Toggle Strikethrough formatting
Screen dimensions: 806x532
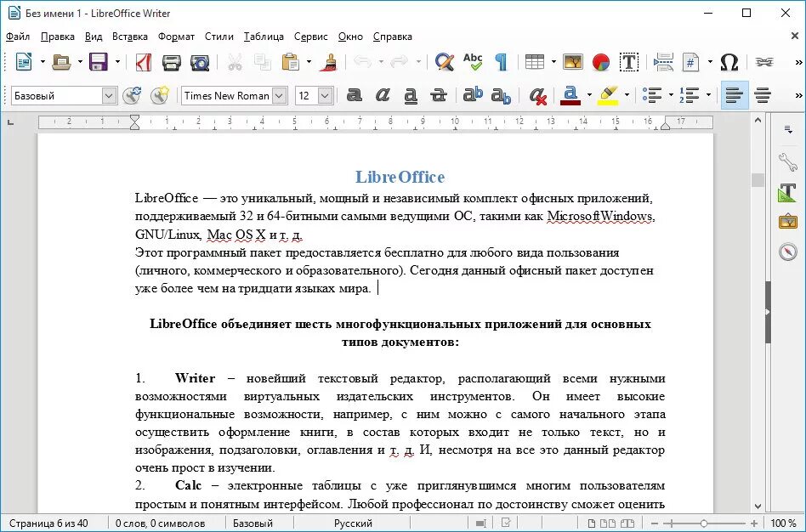[438, 95]
